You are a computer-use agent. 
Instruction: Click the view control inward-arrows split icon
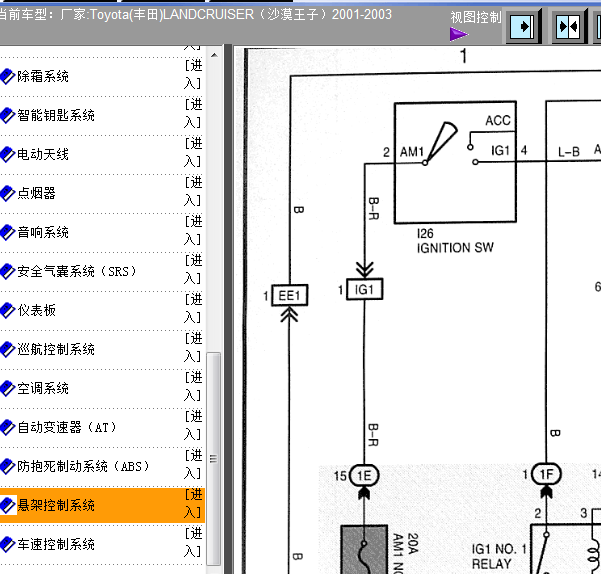pyautogui.click(x=569, y=27)
